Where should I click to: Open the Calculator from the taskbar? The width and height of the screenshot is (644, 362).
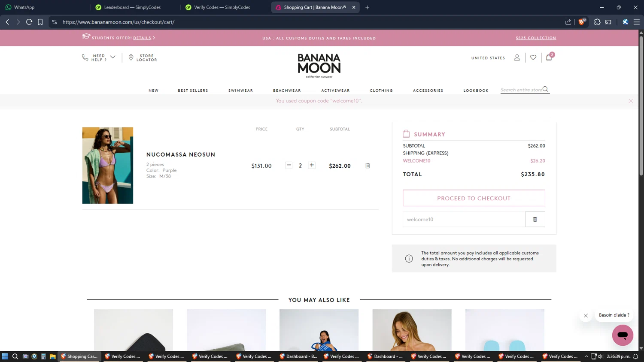(43, 356)
